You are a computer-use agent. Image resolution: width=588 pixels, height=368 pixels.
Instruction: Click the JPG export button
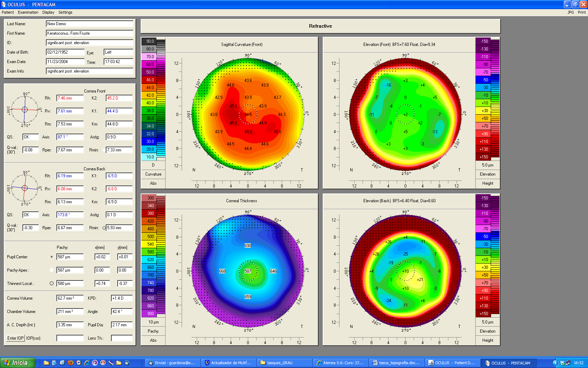tap(570, 12)
